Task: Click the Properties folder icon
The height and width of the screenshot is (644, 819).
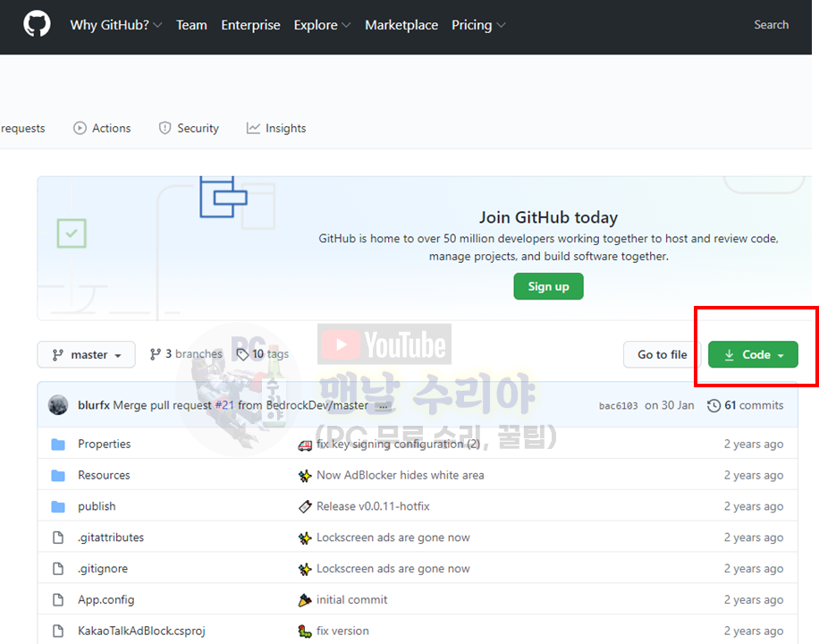Action: point(58,445)
